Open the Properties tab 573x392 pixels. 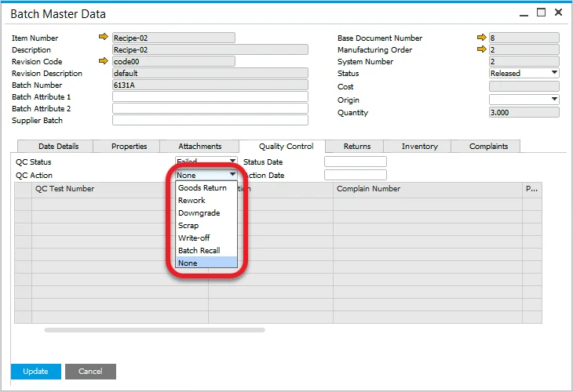point(129,147)
